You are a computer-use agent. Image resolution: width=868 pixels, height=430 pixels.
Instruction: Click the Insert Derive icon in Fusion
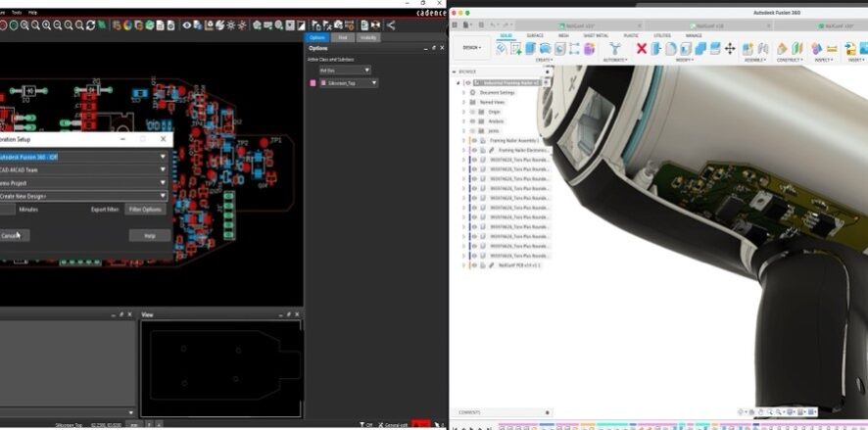tap(850, 49)
